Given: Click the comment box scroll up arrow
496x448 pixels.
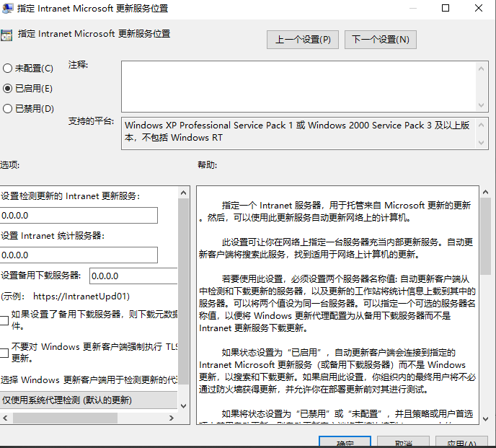Looking at the screenshot, I should click(x=482, y=69).
